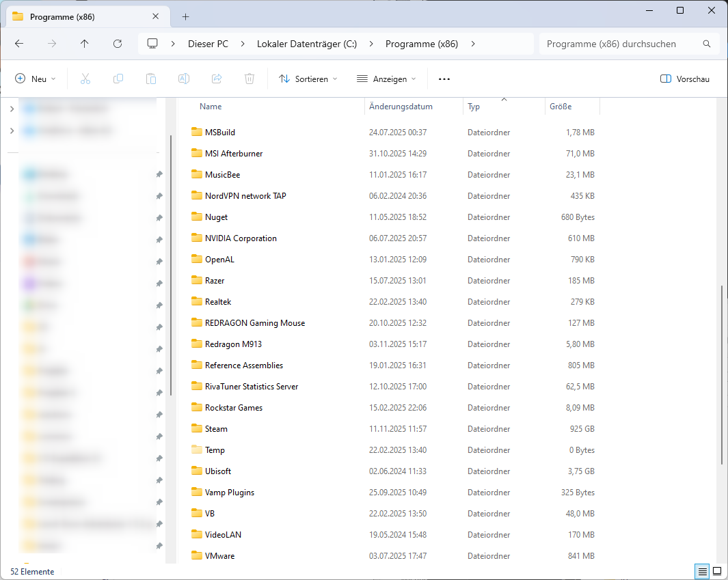The height and width of the screenshot is (580, 728).
Task: Expand first navigation pane tree item
Action: tap(12, 109)
